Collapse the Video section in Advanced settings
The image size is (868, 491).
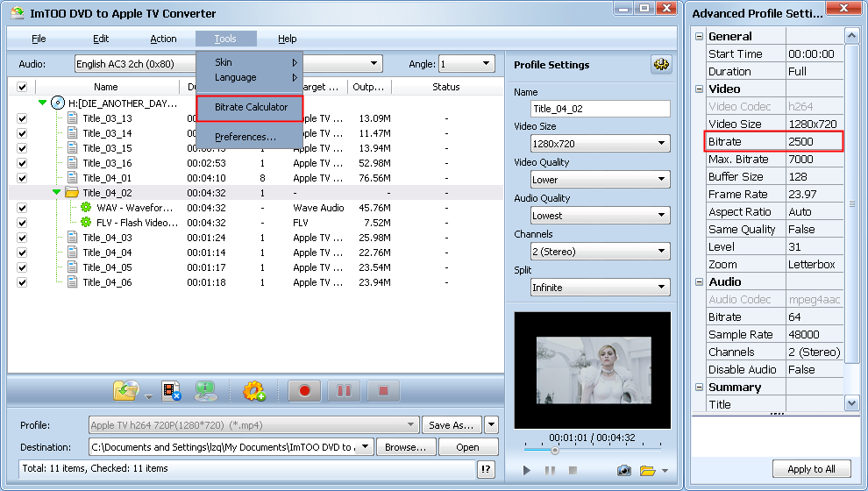[699, 89]
